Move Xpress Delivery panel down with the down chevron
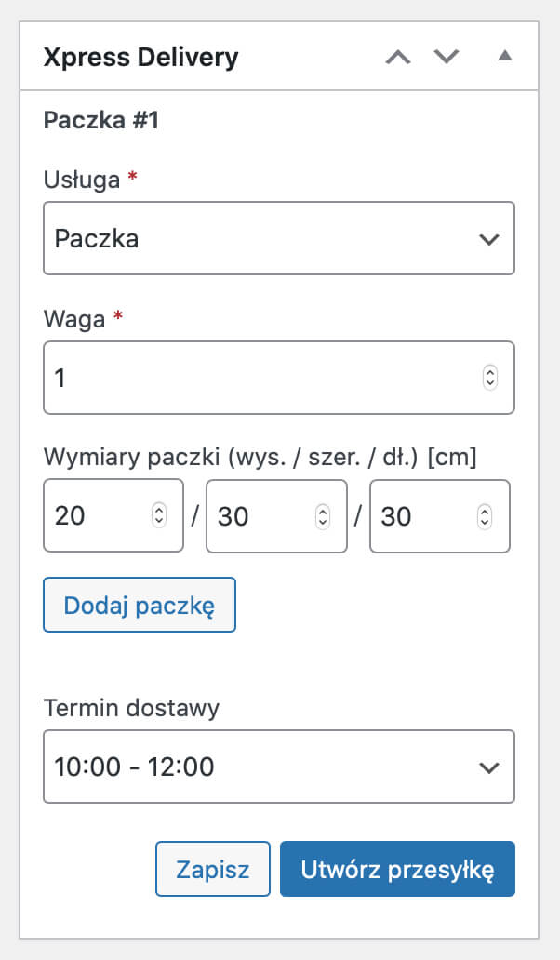Screen dimensions: 560x960 [447, 57]
